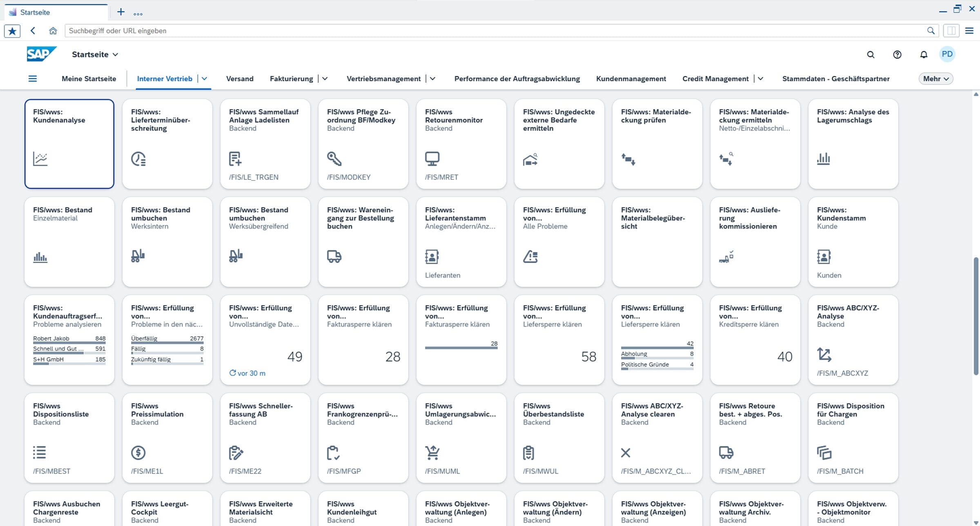Click the '/FIS/MWUL' text on Überbestandsliste tile
Screen dimensions: 980x526
coord(540,471)
